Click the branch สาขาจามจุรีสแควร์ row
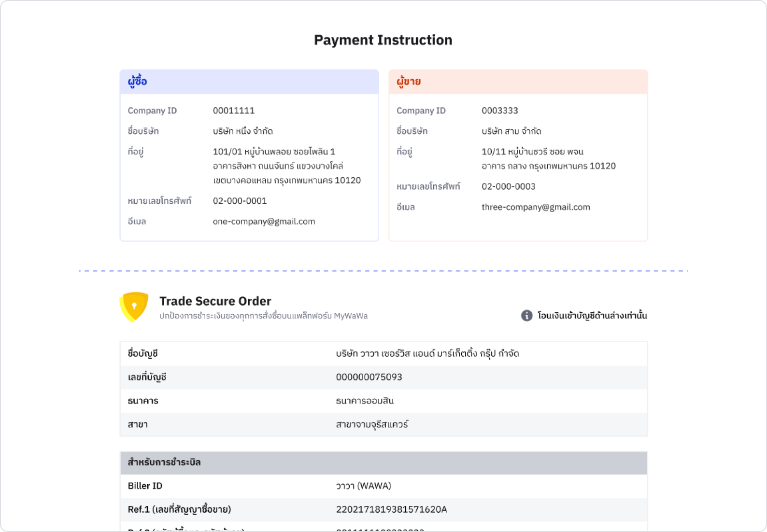This screenshot has width=767, height=532. click(383, 424)
